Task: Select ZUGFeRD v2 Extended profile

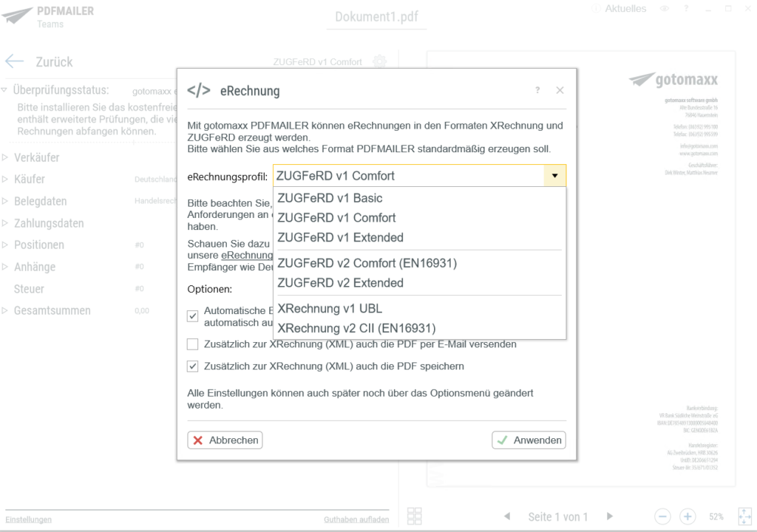Action: 420,283
